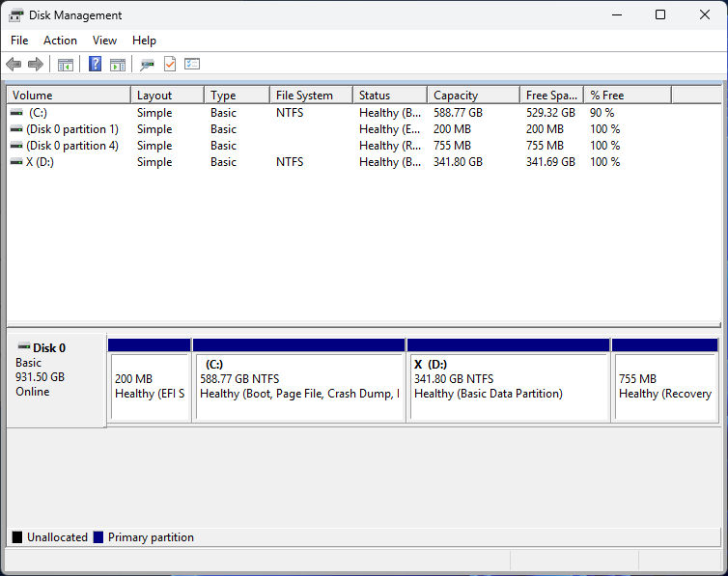Click the blue Primary partition legend swatch
Viewport: 728px width, 576px height.
coord(98,537)
